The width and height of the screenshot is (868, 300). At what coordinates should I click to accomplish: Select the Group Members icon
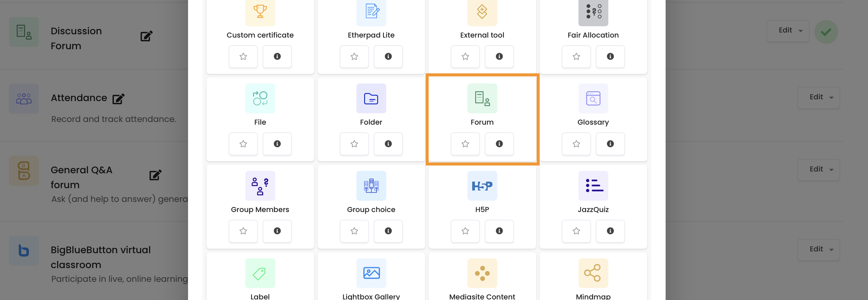pyautogui.click(x=260, y=186)
